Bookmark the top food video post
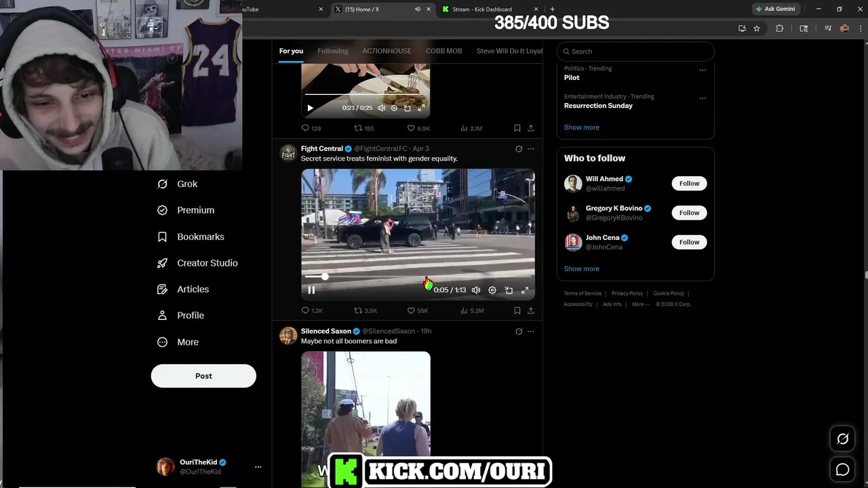 pyautogui.click(x=517, y=128)
